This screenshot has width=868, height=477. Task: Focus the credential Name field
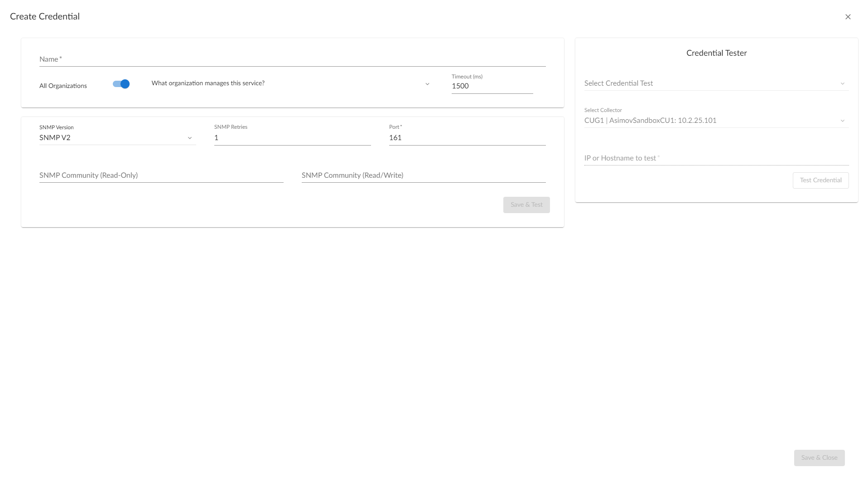click(292, 59)
